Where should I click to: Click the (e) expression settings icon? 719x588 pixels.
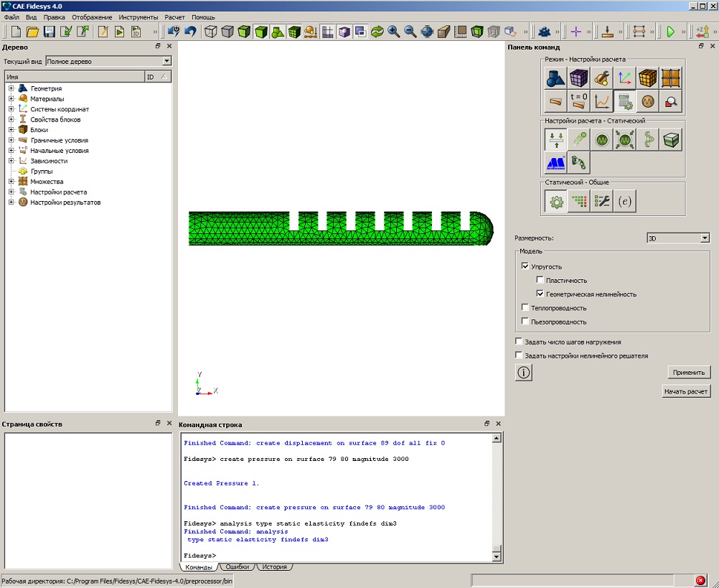point(624,201)
